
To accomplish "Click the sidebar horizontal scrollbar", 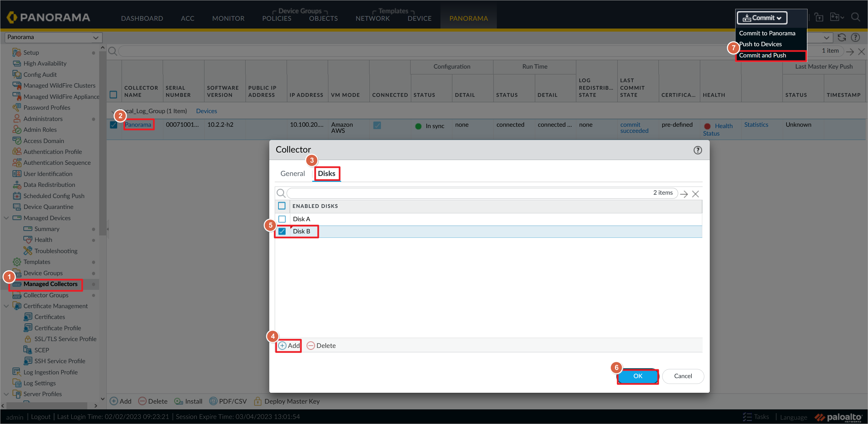I will point(47,406).
